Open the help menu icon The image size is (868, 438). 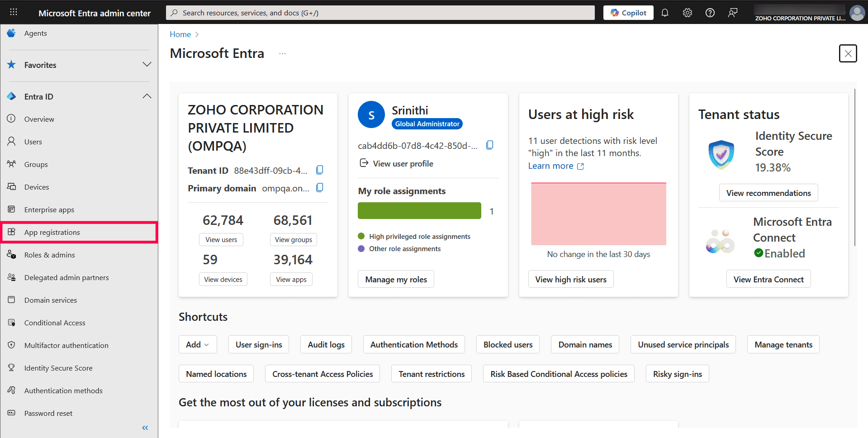(x=709, y=12)
